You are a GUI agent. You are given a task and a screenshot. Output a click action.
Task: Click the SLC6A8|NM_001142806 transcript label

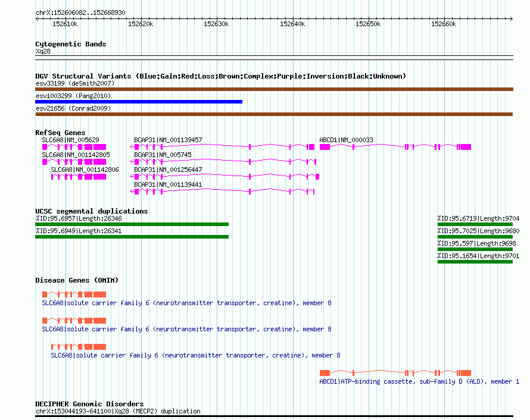click(x=85, y=170)
